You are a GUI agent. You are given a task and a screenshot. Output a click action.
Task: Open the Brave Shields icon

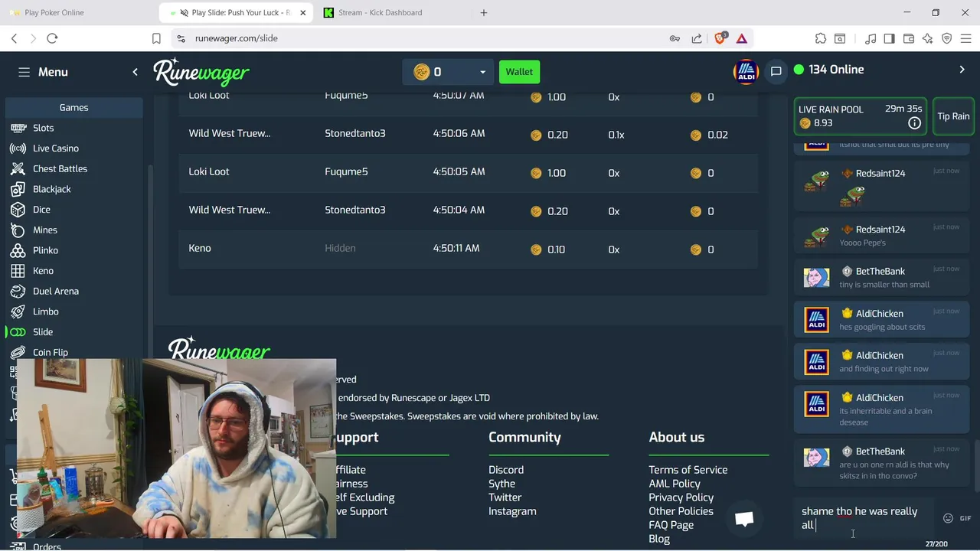click(x=720, y=38)
